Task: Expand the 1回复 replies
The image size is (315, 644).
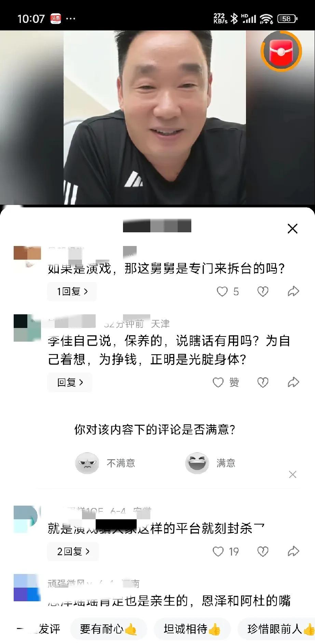Action: (x=72, y=291)
